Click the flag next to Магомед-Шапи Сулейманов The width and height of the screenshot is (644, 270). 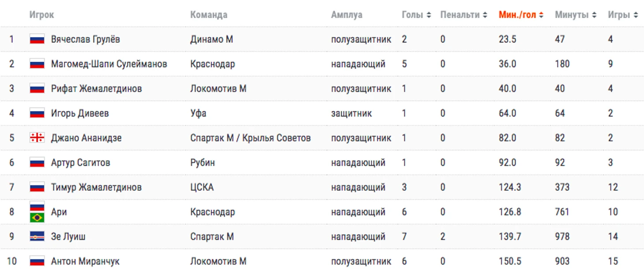tap(37, 64)
